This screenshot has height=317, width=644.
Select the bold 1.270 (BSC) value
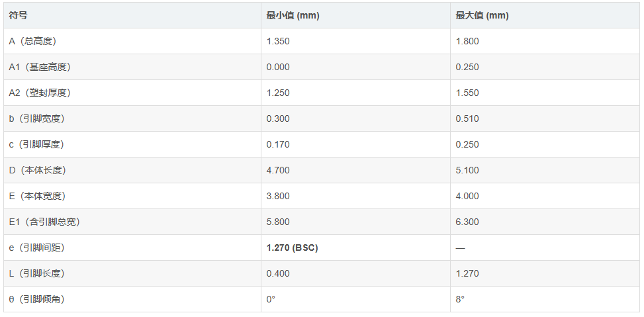pos(292,248)
